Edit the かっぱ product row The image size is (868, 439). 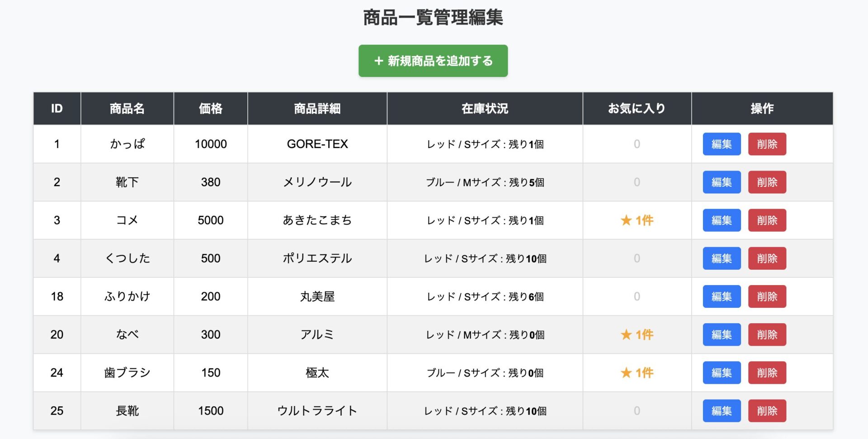[x=722, y=144]
